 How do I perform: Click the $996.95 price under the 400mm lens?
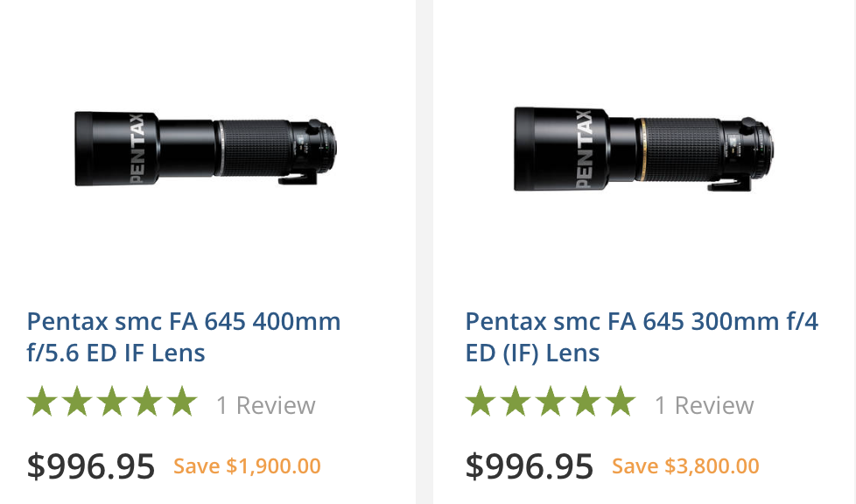[x=90, y=466]
